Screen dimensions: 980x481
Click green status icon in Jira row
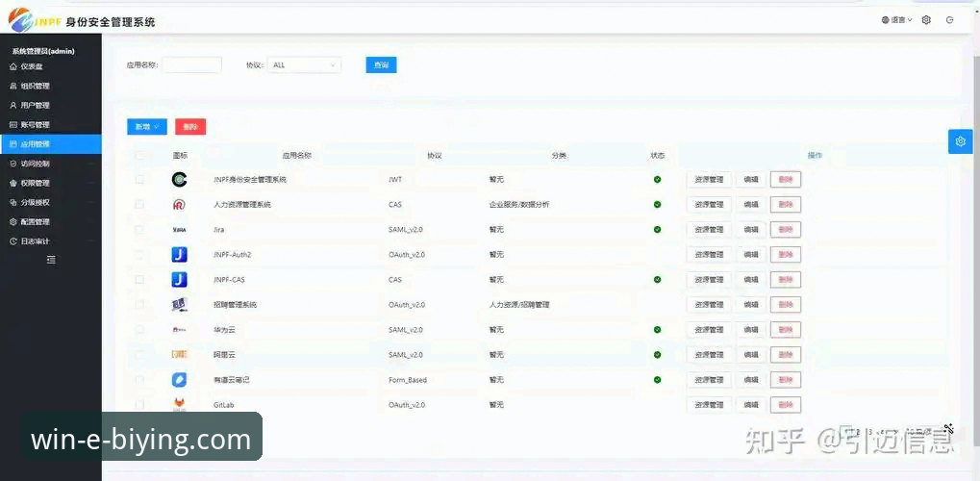pos(658,230)
